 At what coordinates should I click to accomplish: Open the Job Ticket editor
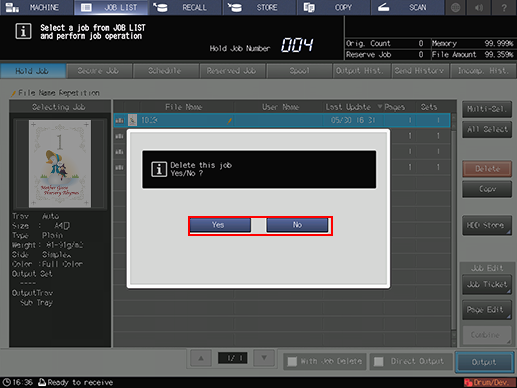[487, 284]
